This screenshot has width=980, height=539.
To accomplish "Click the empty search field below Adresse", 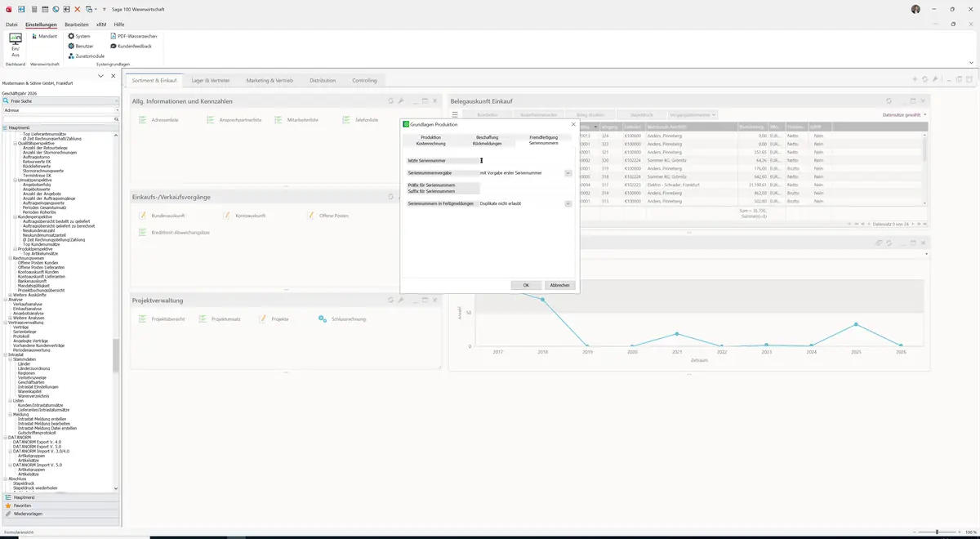I will 57,119.
